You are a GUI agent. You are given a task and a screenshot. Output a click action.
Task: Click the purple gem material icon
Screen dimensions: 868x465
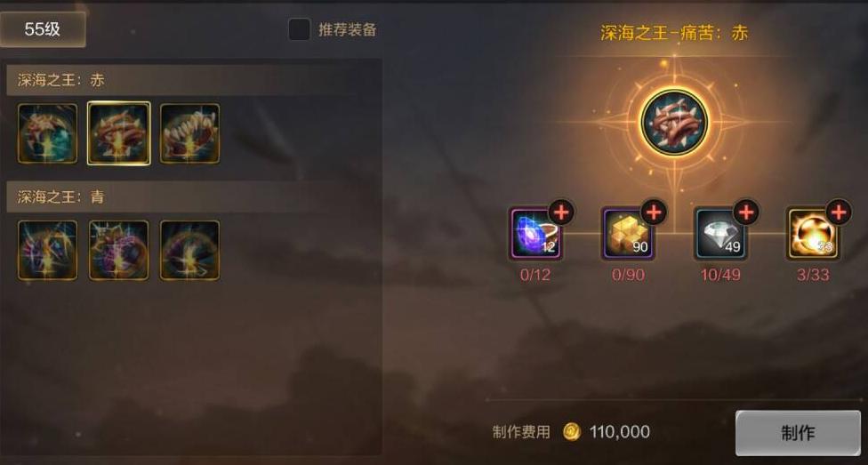(x=534, y=234)
